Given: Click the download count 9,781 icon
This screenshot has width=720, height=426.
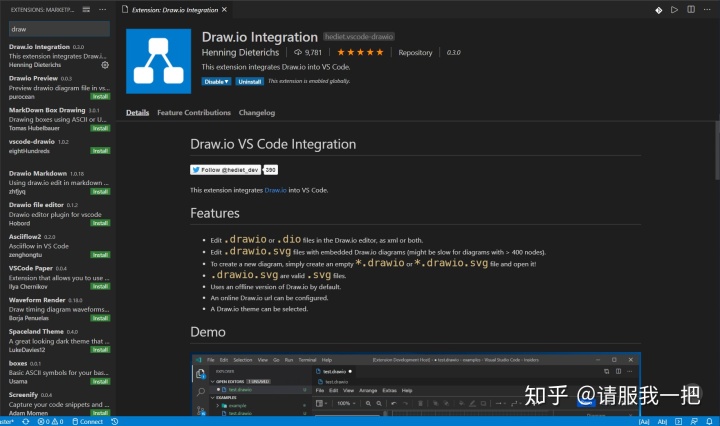Looking at the screenshot, I should [x=298, y=52].
